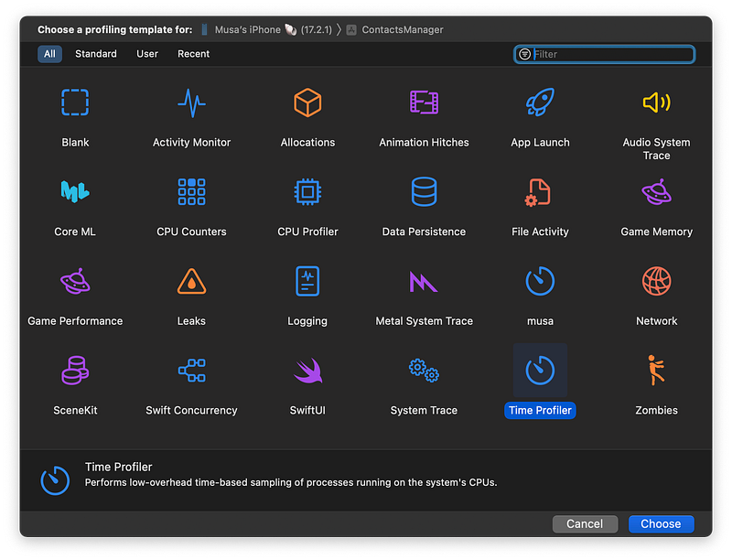Select the Core ML template icon
732x560 pixels.
tap(75, 192)
